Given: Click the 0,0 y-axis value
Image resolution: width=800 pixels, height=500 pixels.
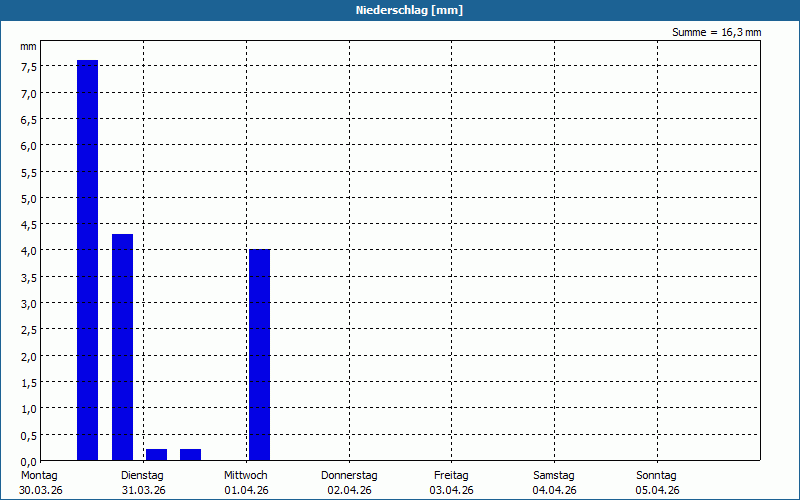Looking at the screenshot, I should pyautogui.click(x=29, y=462).
